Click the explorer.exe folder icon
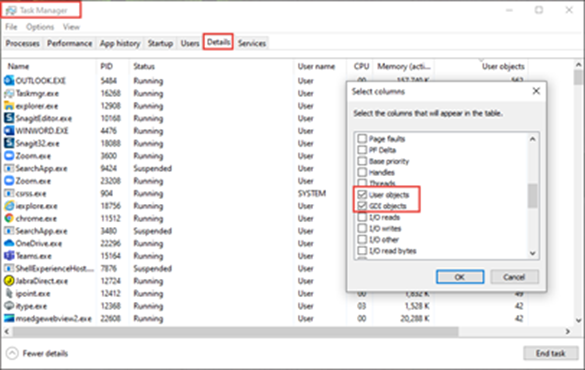This screenshot has width=585, height=370. tap(9, 106)
